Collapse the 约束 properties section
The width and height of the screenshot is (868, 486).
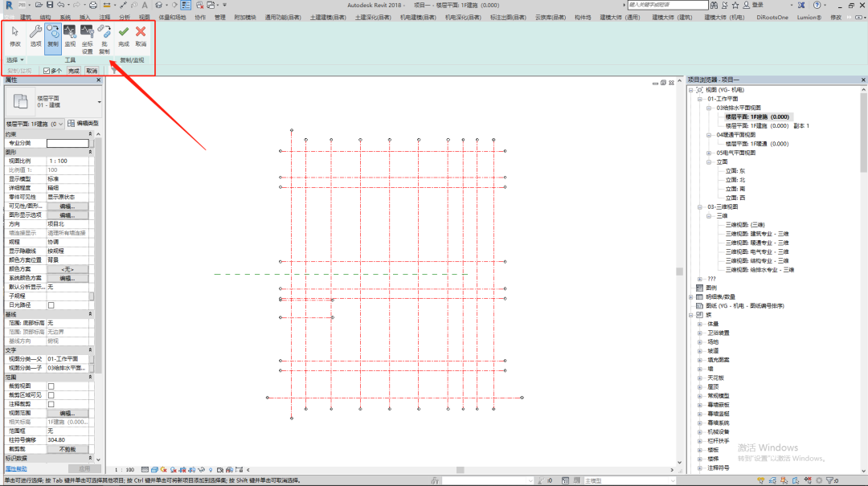tap(90, 134)
